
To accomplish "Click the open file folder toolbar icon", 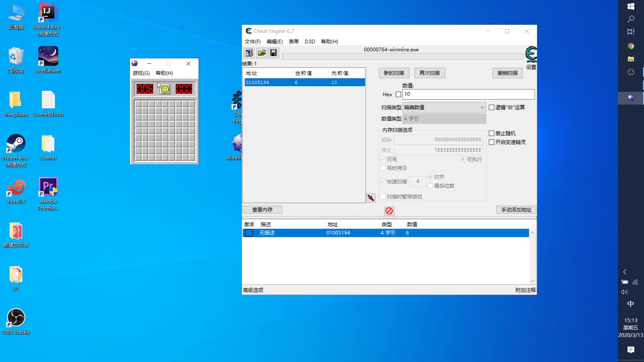I will tap(262, 53).
